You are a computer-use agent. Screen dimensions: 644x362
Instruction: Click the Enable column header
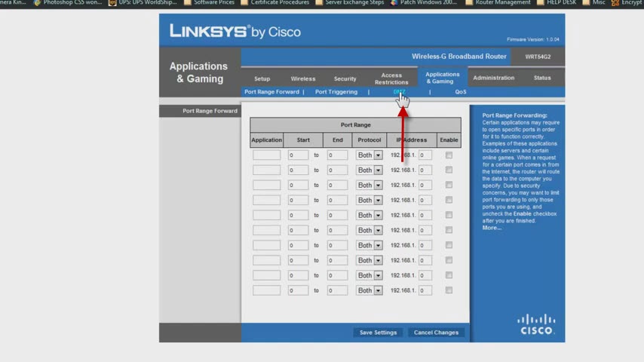tap(449, 140)
